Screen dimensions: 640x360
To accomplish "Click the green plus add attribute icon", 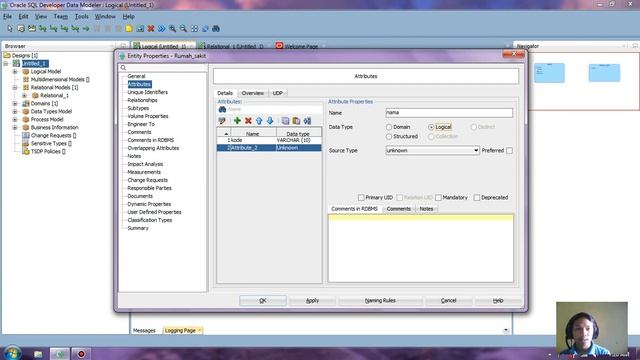I will pos(237,120).
